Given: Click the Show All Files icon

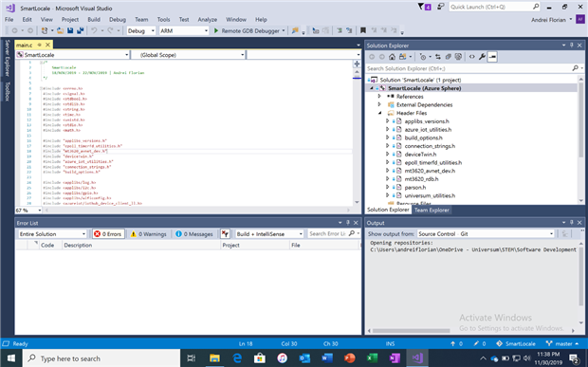Looking at the screenshot, I should point(458,57).
